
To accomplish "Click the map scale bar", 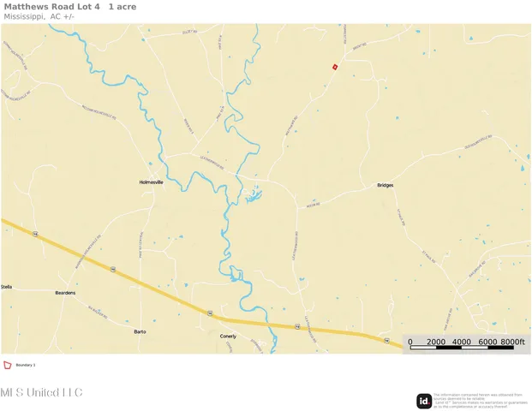I will click(x=464, y=344).
